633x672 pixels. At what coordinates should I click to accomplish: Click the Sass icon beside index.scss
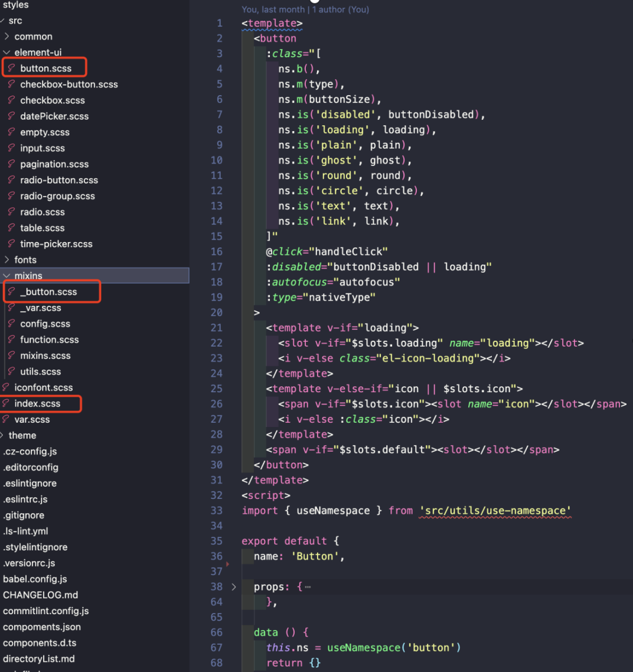click(x=5, y=403)
